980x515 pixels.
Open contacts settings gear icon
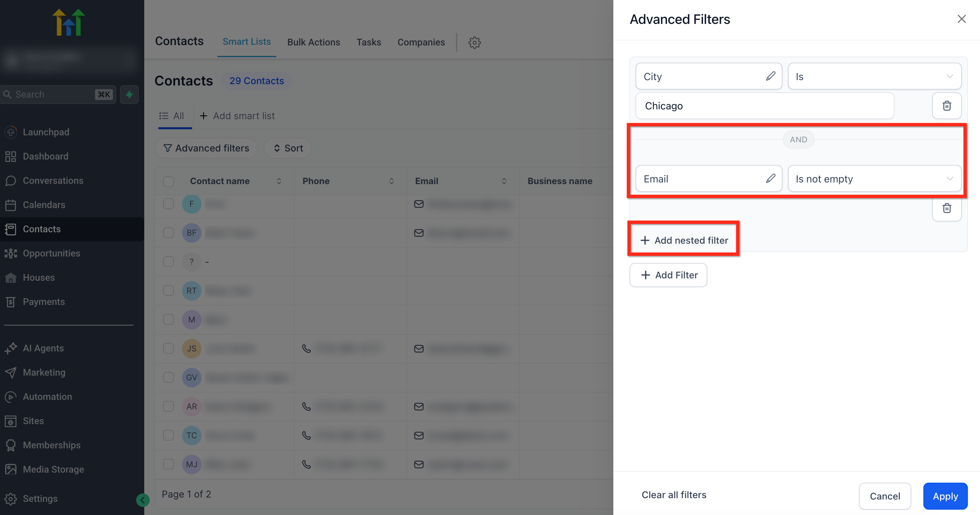[474, 42]
